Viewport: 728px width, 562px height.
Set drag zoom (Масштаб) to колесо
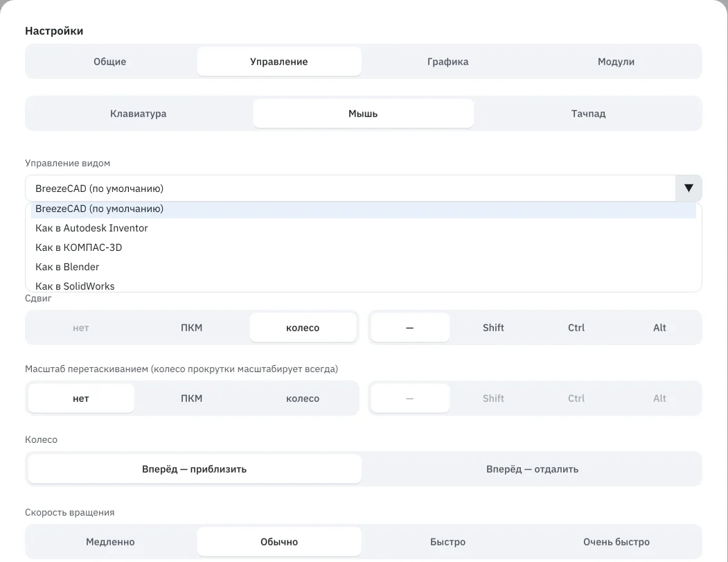(x=303, y=398)
